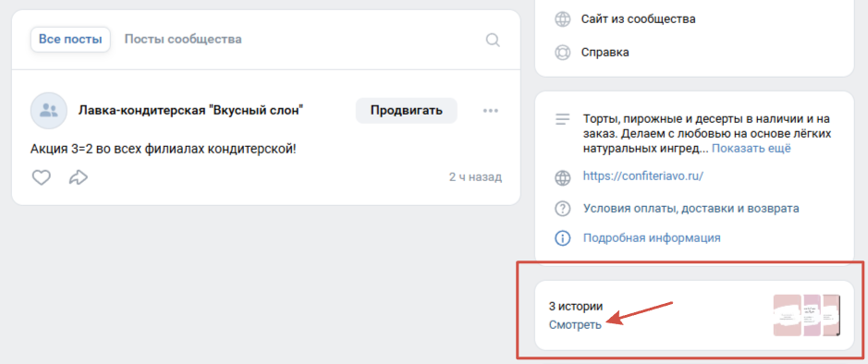
Task: Share the post with arrow icon
Action: point(78,177)
